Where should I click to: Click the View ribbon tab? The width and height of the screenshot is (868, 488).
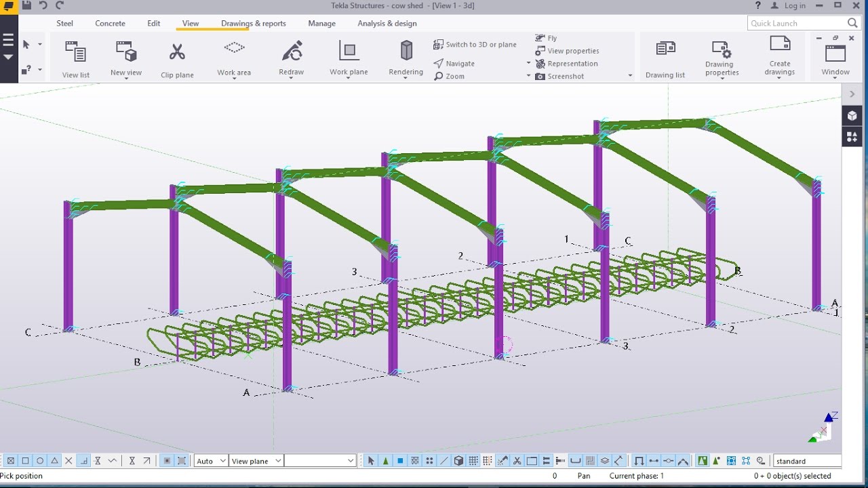pyautogui.click(x=191, y=23)
